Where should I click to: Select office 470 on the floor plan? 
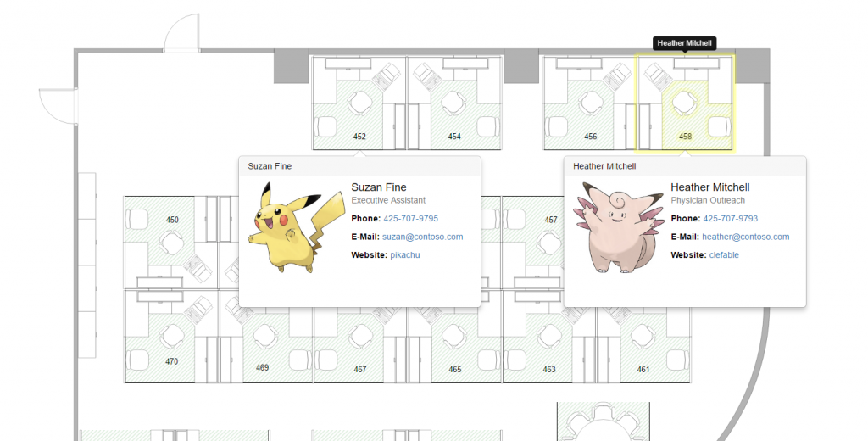[171, 337]
